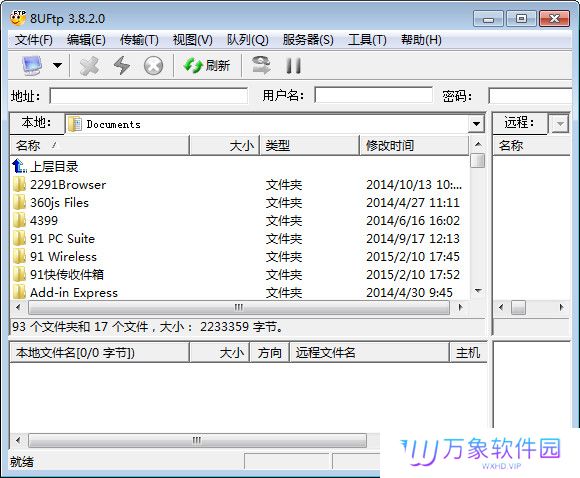The height and width of the screenshot is (478, 580).
Task: Click local list horizontal scroll left arrow
Action: coord(18,307)
